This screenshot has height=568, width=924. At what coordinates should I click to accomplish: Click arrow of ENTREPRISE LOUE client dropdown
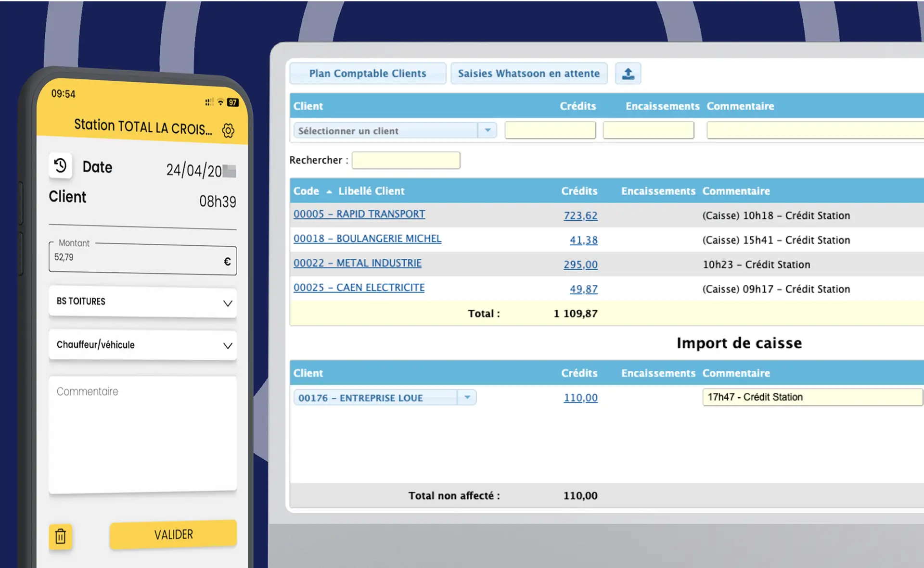467,397
